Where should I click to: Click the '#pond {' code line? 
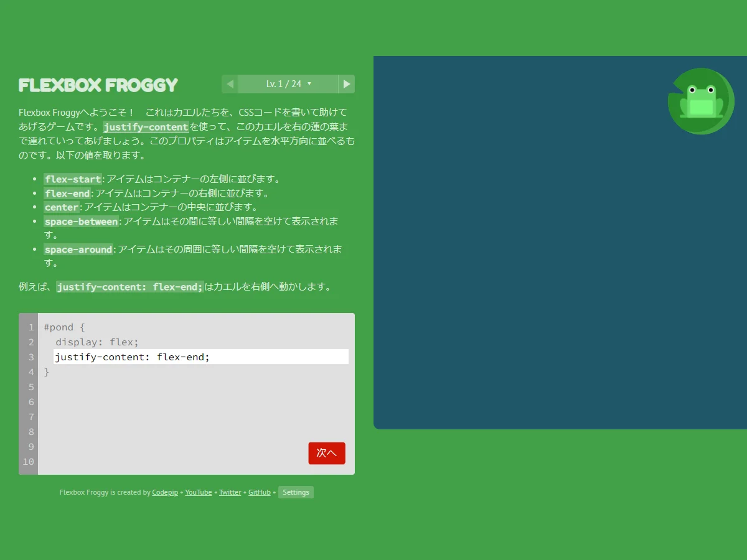(64, 327)
